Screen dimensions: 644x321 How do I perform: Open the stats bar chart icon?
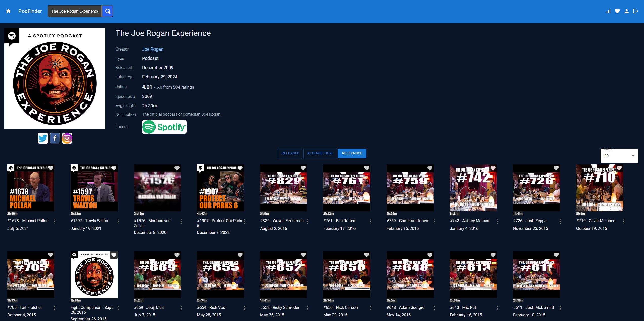point(608,11)
